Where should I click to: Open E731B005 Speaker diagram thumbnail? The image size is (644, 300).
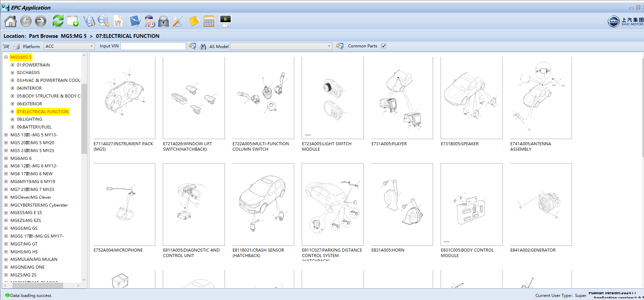tap(472, 98)
